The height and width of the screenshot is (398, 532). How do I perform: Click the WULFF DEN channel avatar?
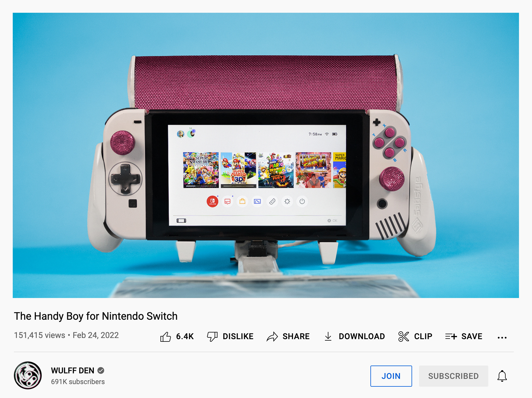pos(28,375)
